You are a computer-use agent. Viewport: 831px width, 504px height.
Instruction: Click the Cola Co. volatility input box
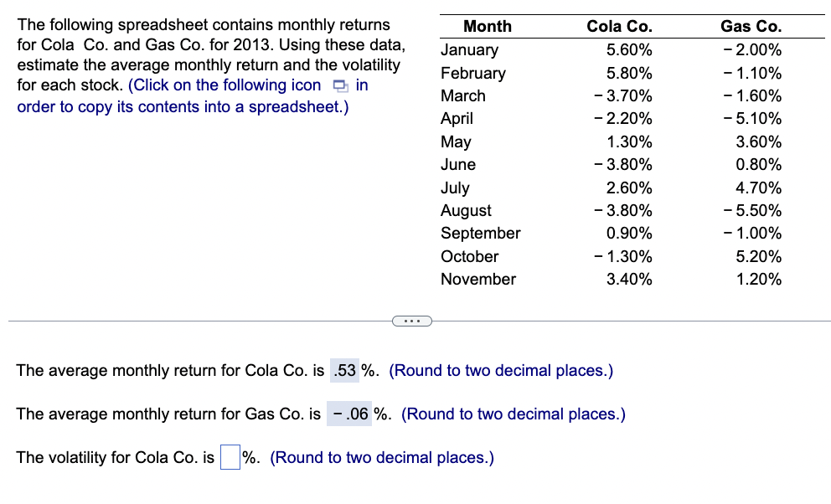230,458
